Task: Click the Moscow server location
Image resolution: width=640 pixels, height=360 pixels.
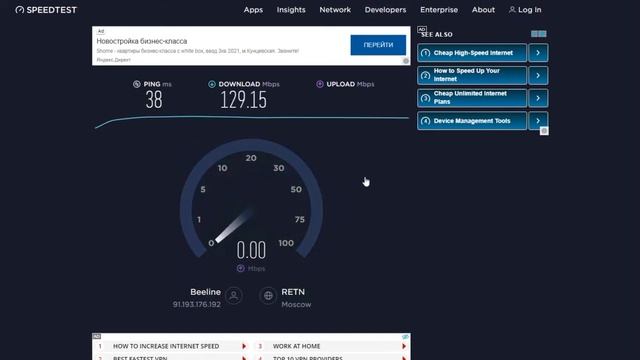Action: (296, 304)
